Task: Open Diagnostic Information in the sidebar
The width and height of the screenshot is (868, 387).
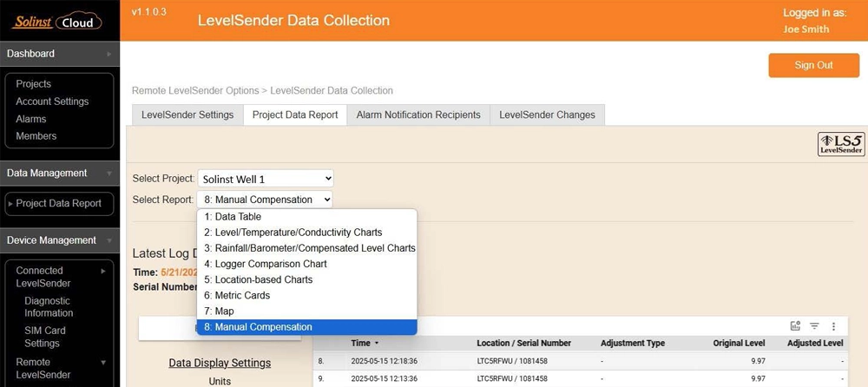Action: click(x=48, y=306)
